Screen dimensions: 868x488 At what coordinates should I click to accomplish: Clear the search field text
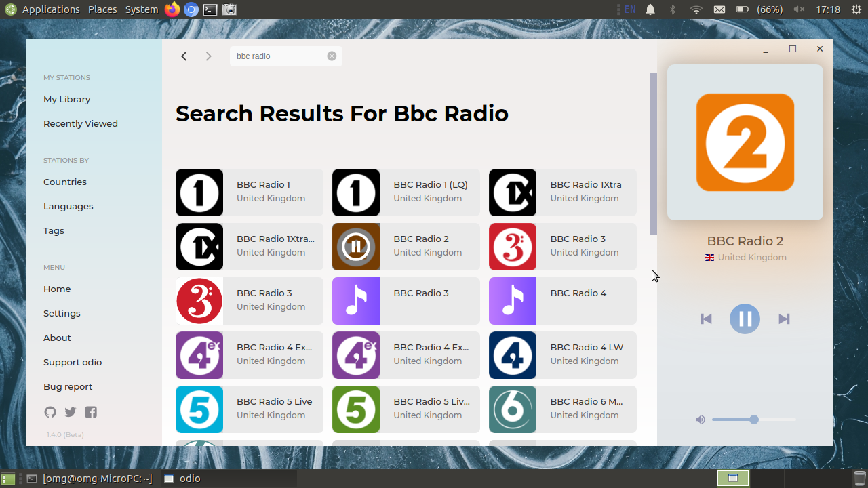click(332, 56)
